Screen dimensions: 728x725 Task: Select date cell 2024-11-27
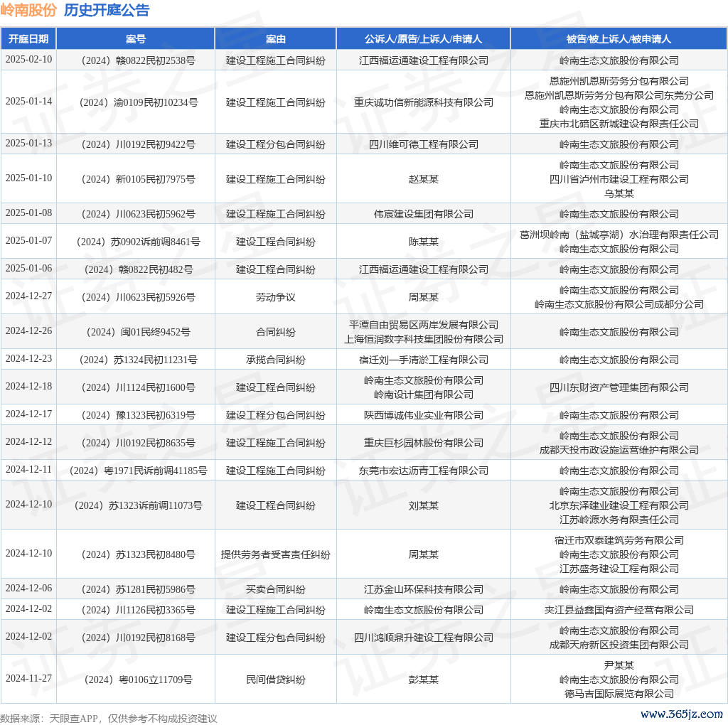pyautogui.click(x=28, y=678)
